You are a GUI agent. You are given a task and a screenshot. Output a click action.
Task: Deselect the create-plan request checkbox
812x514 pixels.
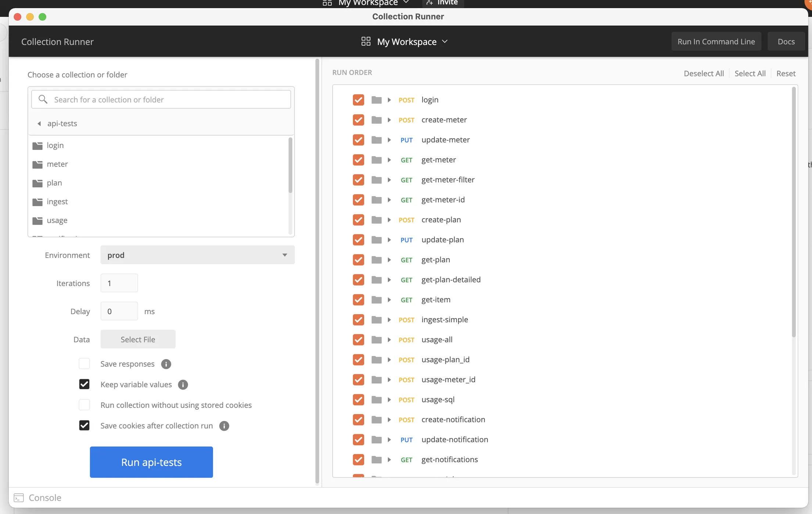click(358, 220)
